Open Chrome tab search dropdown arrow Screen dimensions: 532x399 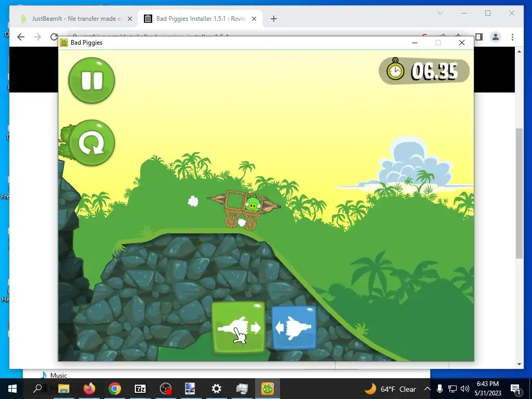(440, 13)
